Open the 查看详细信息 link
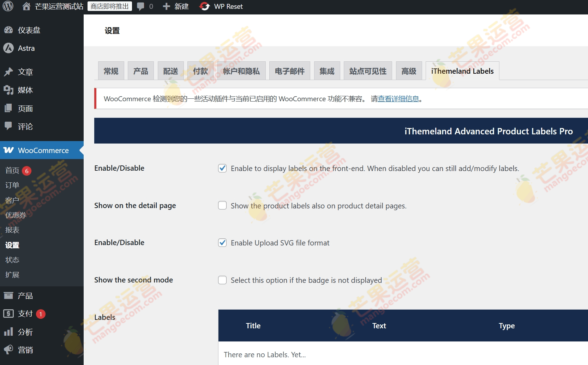 click(x=398, y=99)
